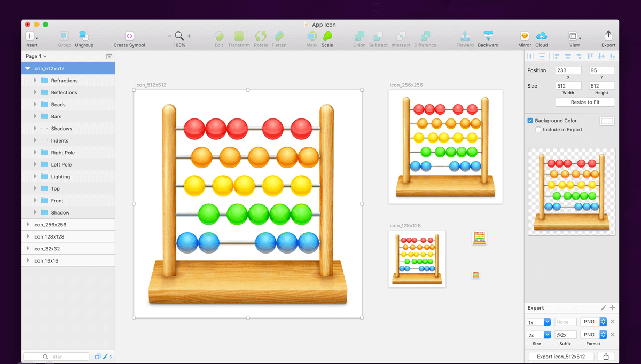Open the background color swatch

(607, 121)
